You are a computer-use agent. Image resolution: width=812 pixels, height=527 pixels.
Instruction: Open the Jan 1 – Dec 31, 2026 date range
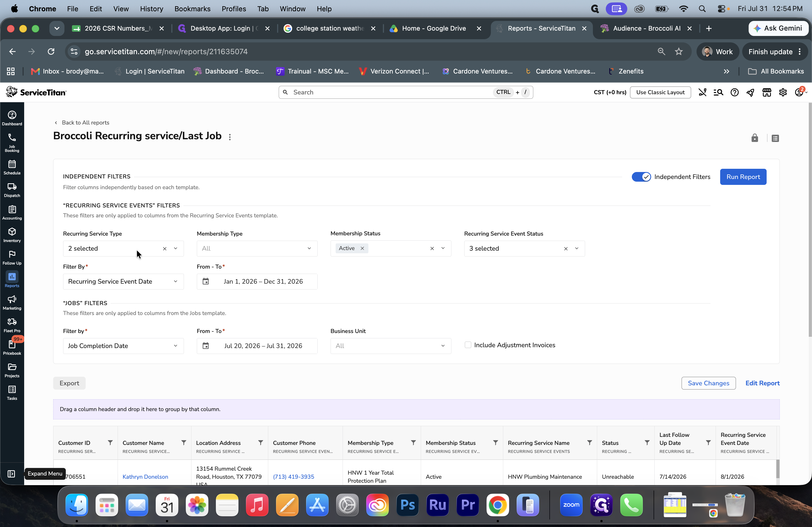(257, 281)
